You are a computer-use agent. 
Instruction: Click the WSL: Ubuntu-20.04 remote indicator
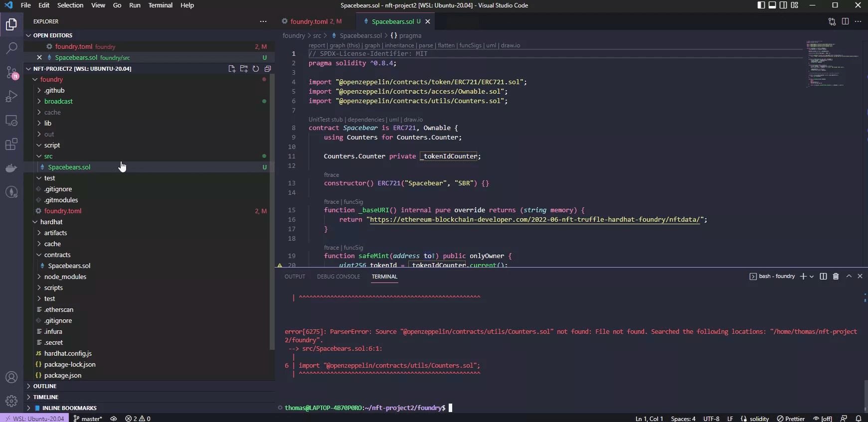34,419
